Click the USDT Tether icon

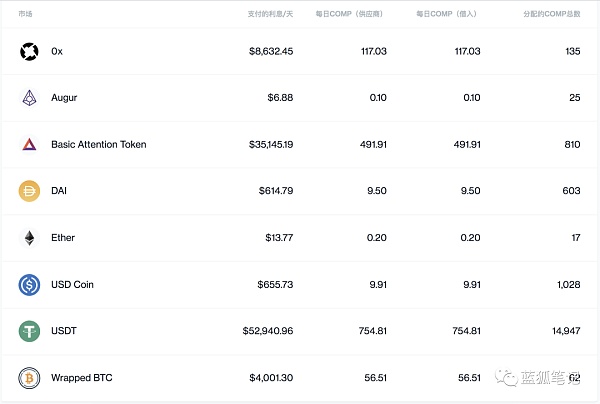(x=28, y=332)
